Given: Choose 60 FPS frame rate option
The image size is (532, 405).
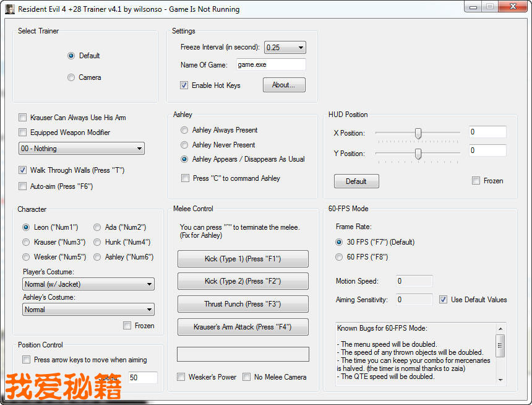Looking at the screenshot, I should tap(339, 257).
